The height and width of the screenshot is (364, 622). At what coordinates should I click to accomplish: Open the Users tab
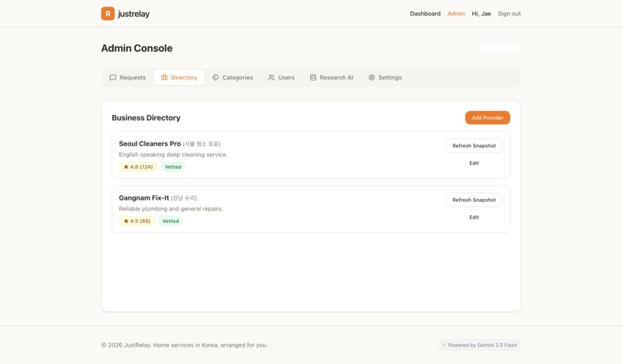point(281,77)
